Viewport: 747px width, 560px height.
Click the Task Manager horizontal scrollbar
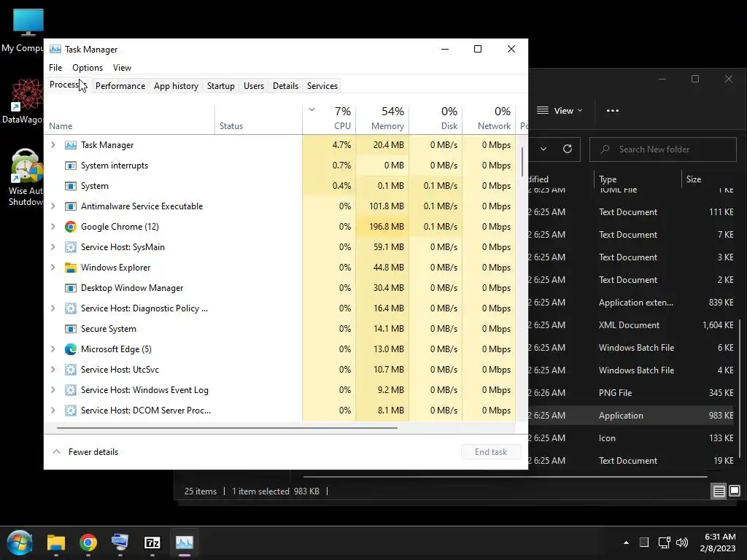pyautogui.click(x=227, y=427)
